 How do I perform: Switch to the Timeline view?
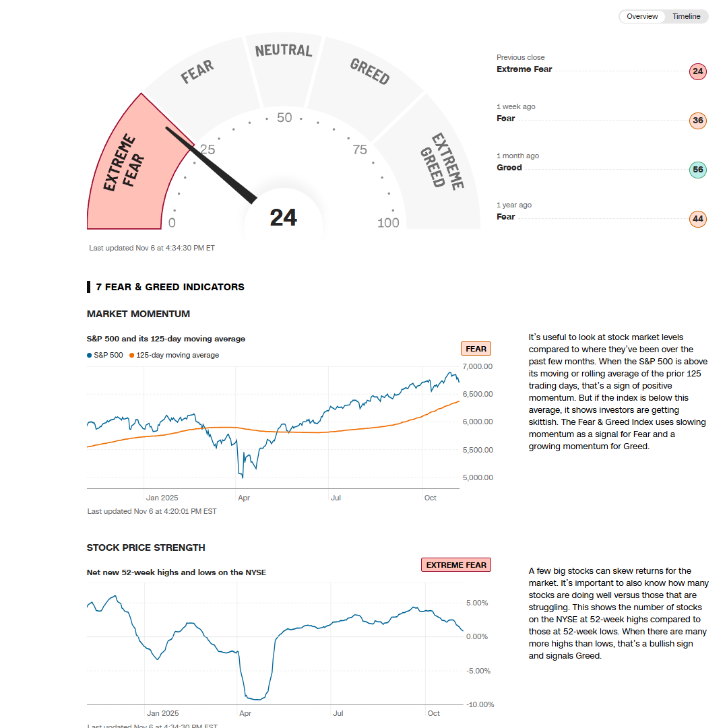(x=686, y=16)
